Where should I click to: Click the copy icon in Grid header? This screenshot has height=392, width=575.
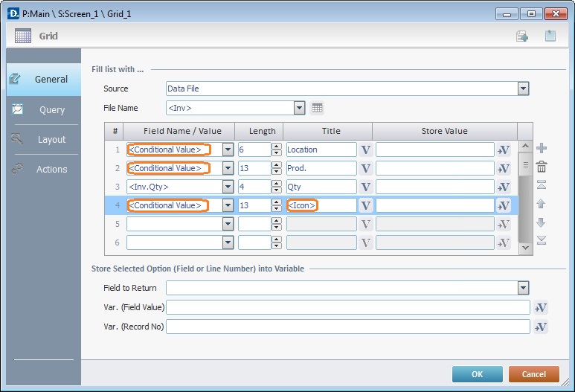[x=522, y=36]
